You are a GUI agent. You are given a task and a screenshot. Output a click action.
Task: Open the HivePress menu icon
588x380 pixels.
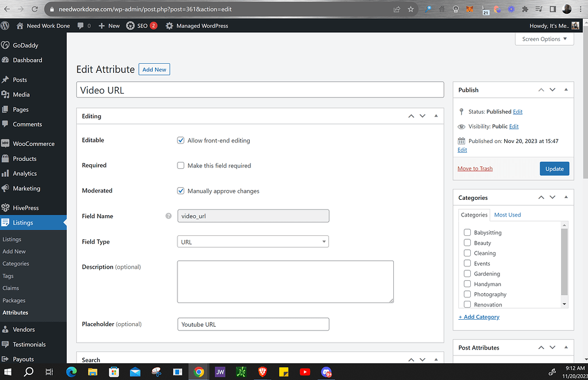coord(5,208)
